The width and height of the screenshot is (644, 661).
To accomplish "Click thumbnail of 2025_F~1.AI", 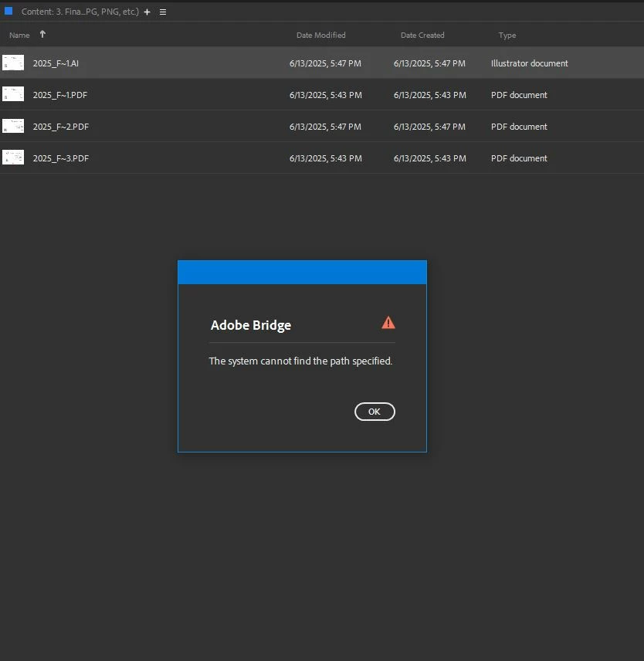I will click(13, 63).
